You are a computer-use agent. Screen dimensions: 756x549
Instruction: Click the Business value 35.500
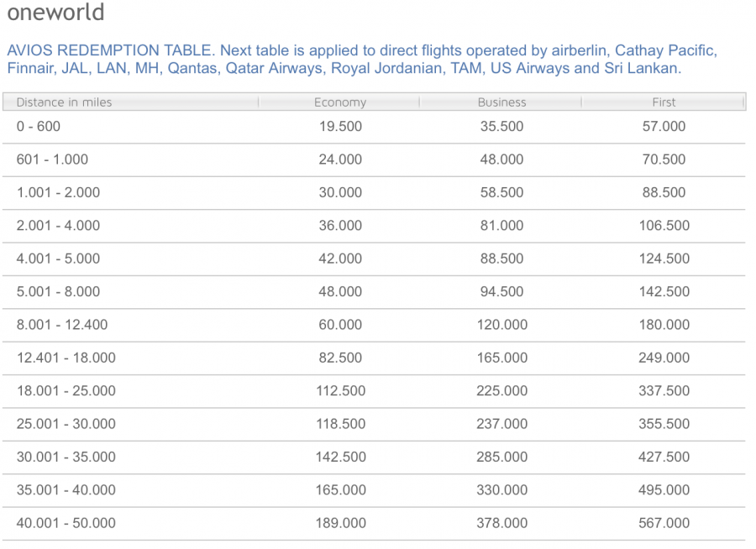(501, 127)
